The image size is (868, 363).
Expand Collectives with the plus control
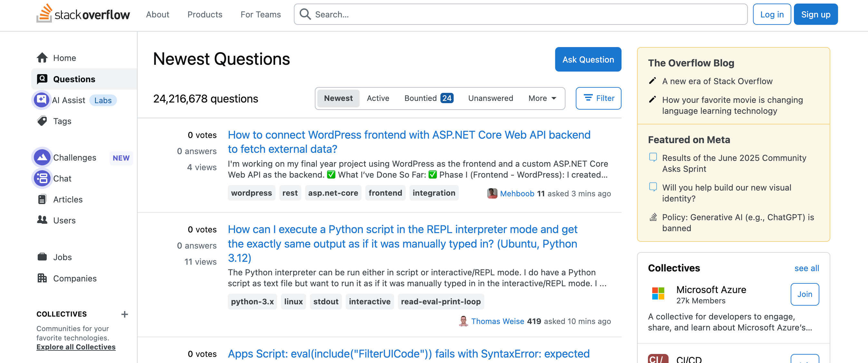(125, 314)
